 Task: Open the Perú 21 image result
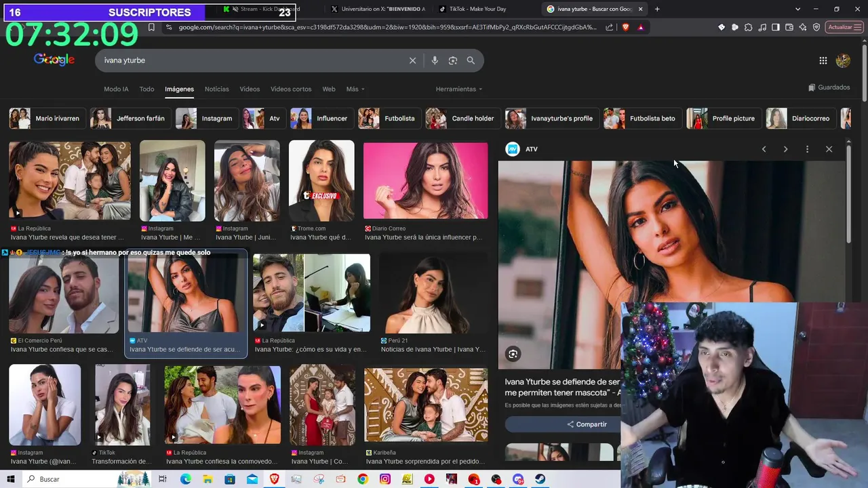point(433,293)
